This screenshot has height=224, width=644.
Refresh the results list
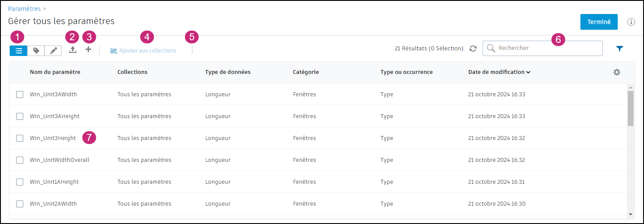473,49
